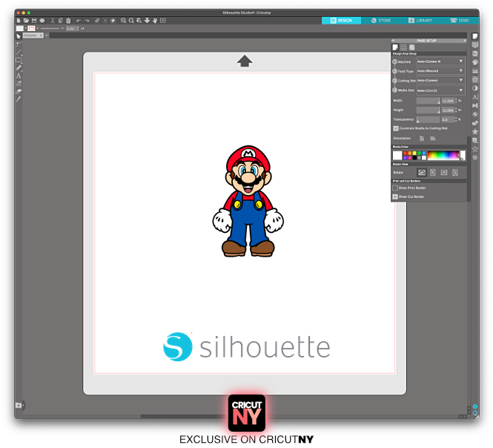493x448 pixels.
Task: Save with the floppy disk icon
Action: [34, 21]
